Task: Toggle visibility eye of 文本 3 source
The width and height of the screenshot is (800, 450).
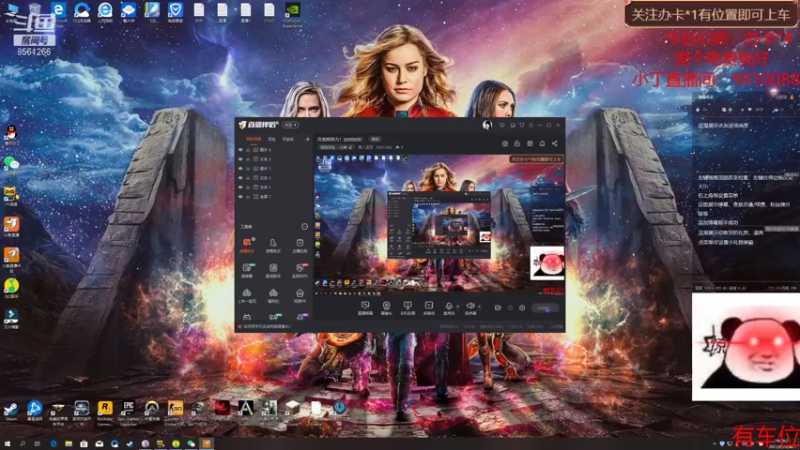Action: pyautogui.click(x=240, y=178)
